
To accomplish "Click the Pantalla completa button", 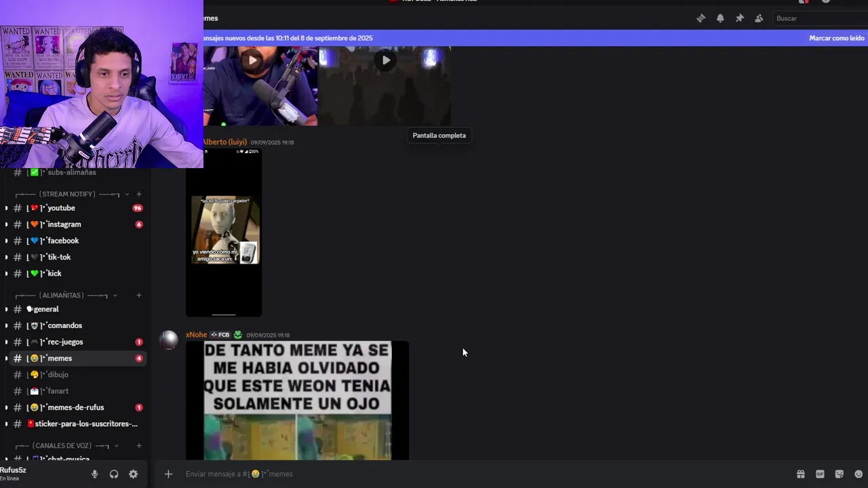I will click(x=439, y=136).
